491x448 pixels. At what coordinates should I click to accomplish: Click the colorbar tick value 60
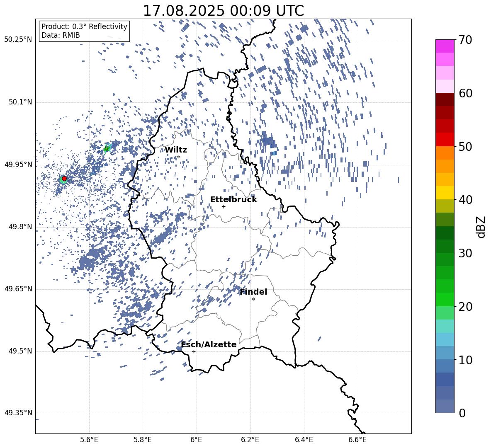[465, 93]
